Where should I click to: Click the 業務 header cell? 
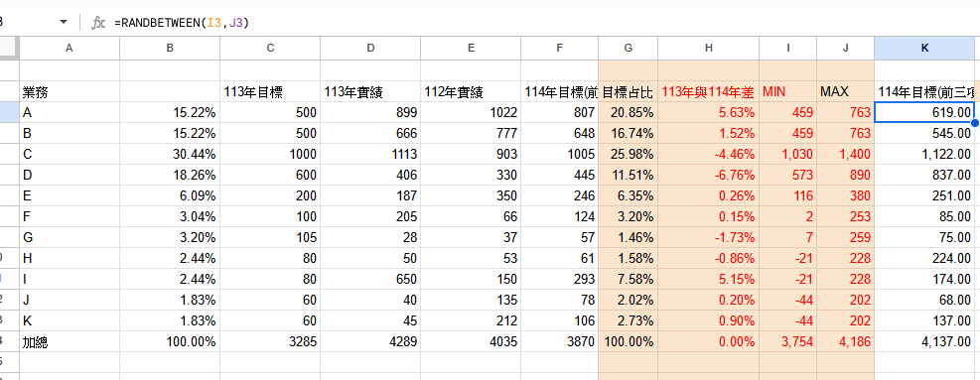tap(70, 92)
